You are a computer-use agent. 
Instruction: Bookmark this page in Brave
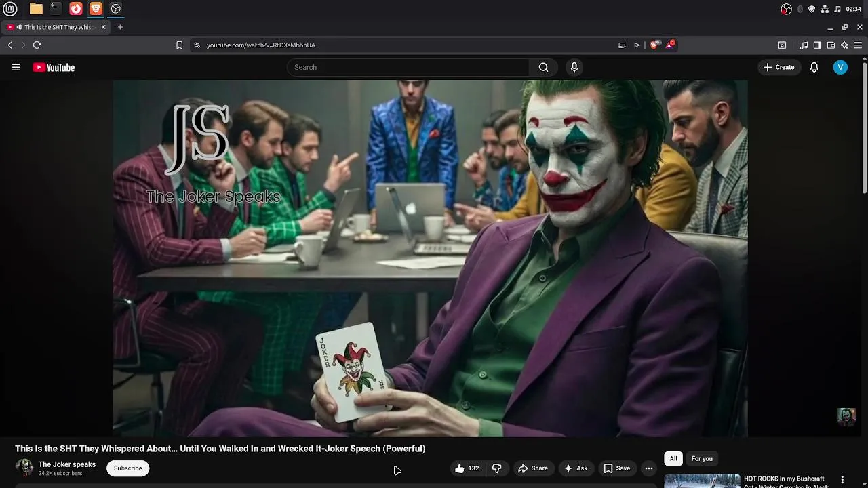(x=179, y=45)
